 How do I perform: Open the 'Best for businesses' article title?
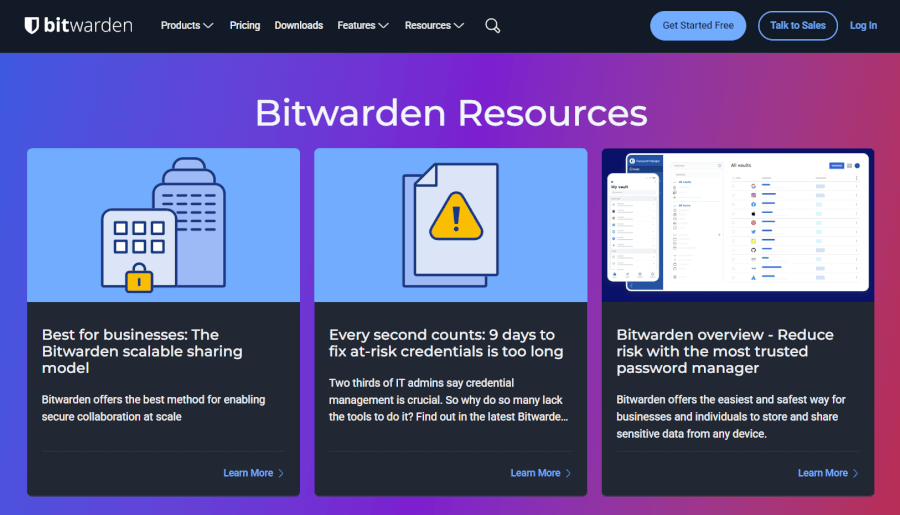coord(142,351)
